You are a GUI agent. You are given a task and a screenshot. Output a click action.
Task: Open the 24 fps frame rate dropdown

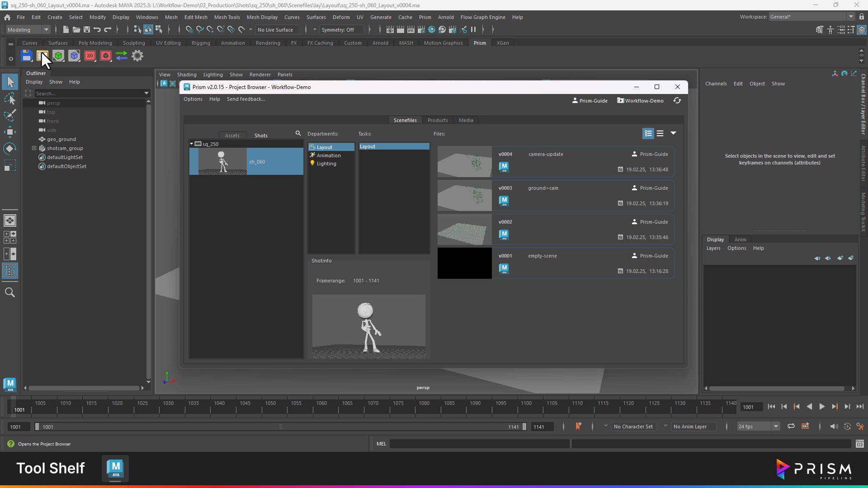pyautogui.click(x=776, y=427)
